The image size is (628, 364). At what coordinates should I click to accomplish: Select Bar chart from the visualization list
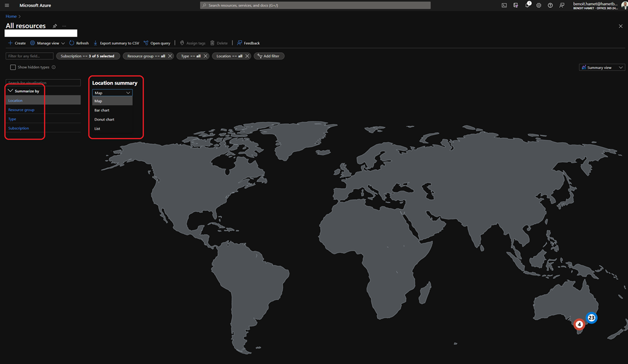point(102,110)
